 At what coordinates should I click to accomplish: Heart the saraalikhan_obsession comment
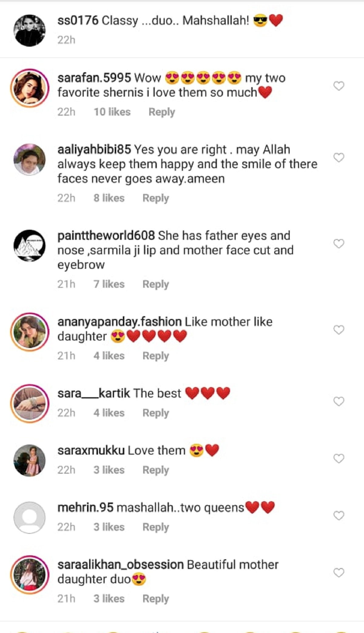(x=339, y=573)
